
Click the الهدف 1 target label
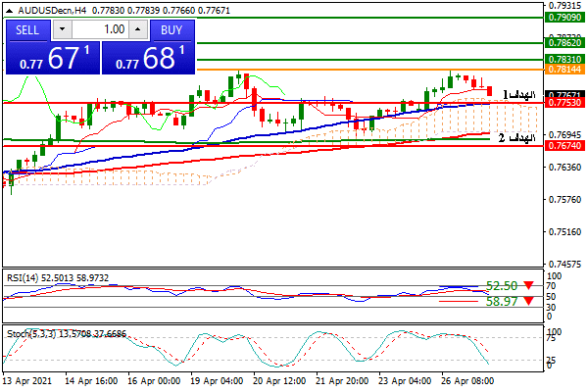point(519,94)
